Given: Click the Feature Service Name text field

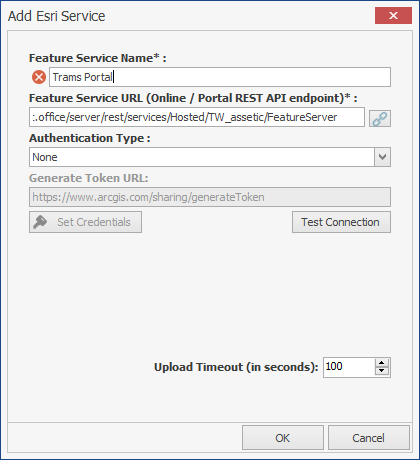Looking at the screenshot, I should [220, 77].
